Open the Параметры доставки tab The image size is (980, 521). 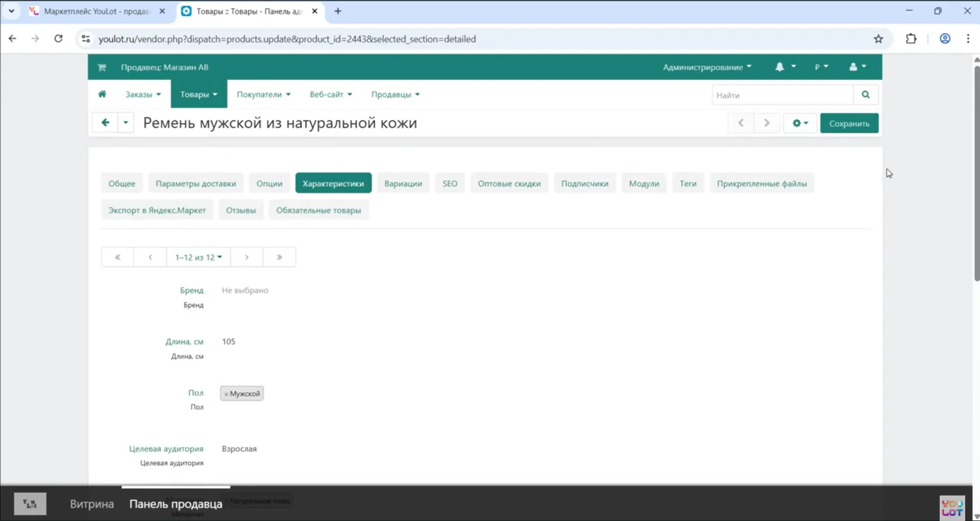195,183
